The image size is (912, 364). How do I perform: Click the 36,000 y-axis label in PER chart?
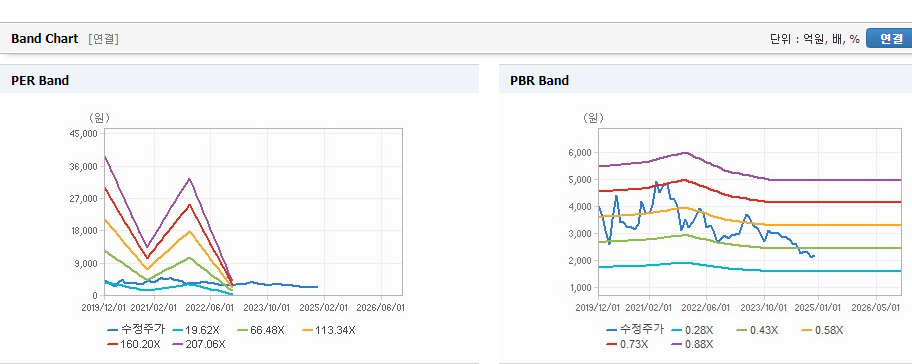click(85, 166)
